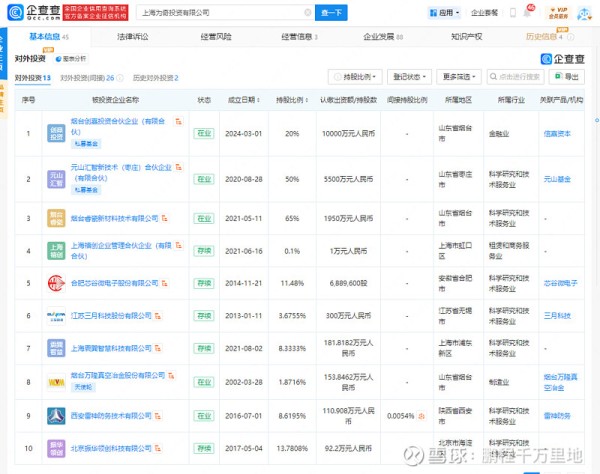Switch to the 企业发展 tab
The width and height of the screenshot is (600, 474).
(x=383, y=37)
